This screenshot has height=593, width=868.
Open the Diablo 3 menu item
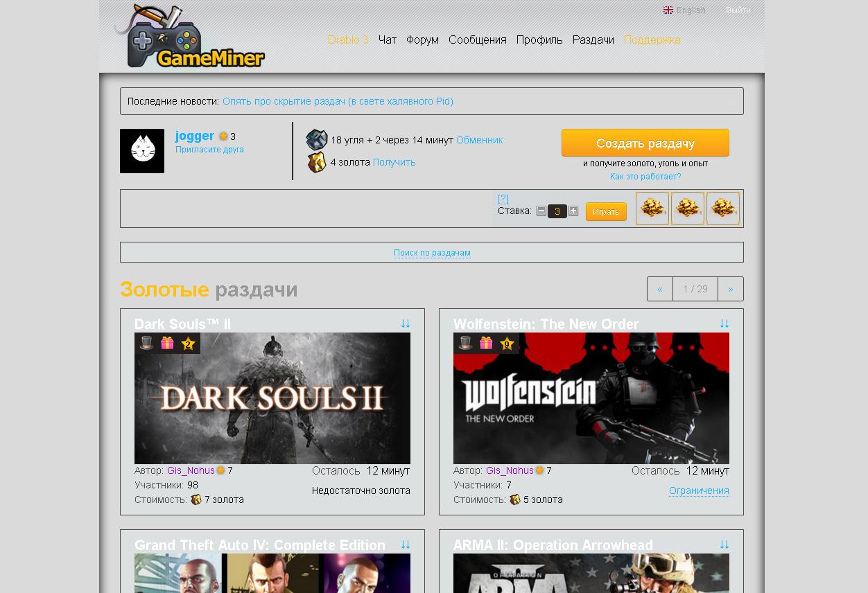(348, 39)
